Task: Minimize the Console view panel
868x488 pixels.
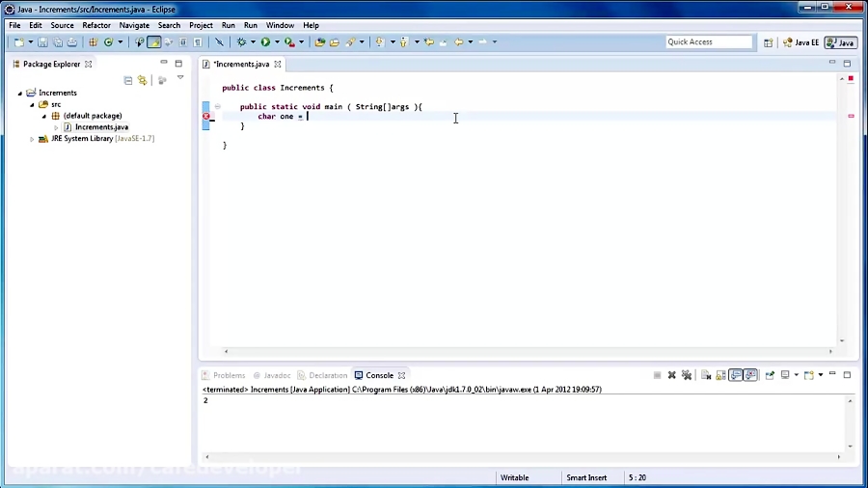Action: 832,374
